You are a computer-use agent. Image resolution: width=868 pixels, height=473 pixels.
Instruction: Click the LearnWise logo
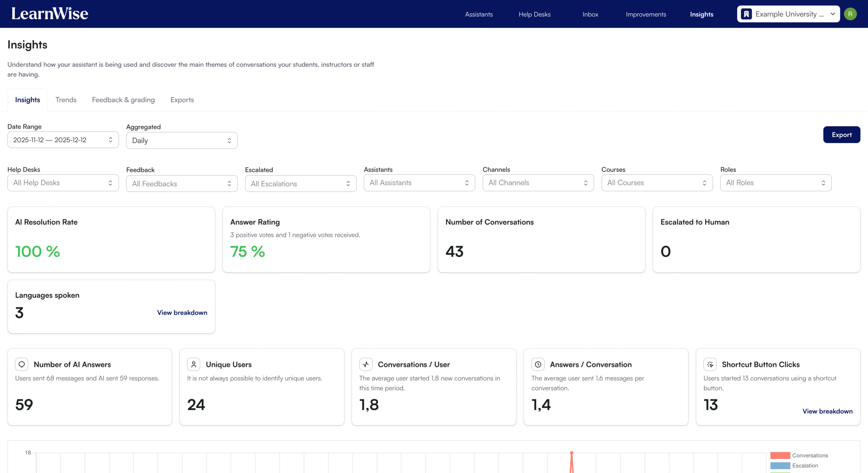50,14
